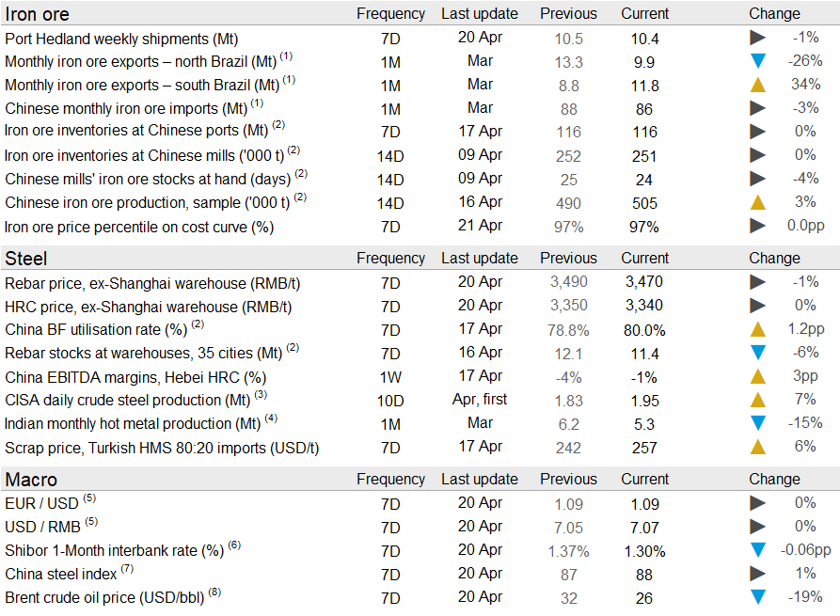This screenshot has width=840, height=616.
Task: Select the Macro section header
Action: pos(31,480)
